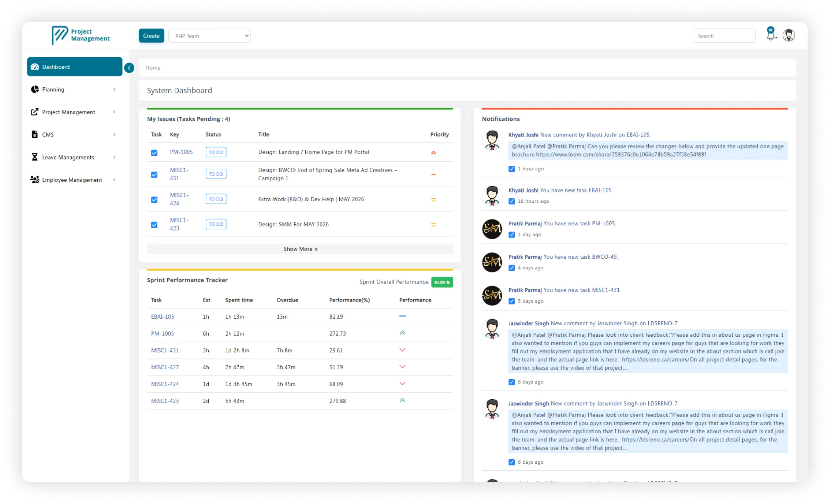Click the Project Management logo
830x504 pixels.
coord(81,35)
